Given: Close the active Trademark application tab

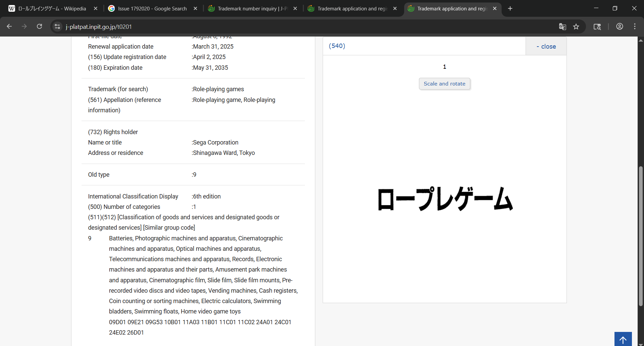Looking at the screenshot, I should (x=495, y=8).
